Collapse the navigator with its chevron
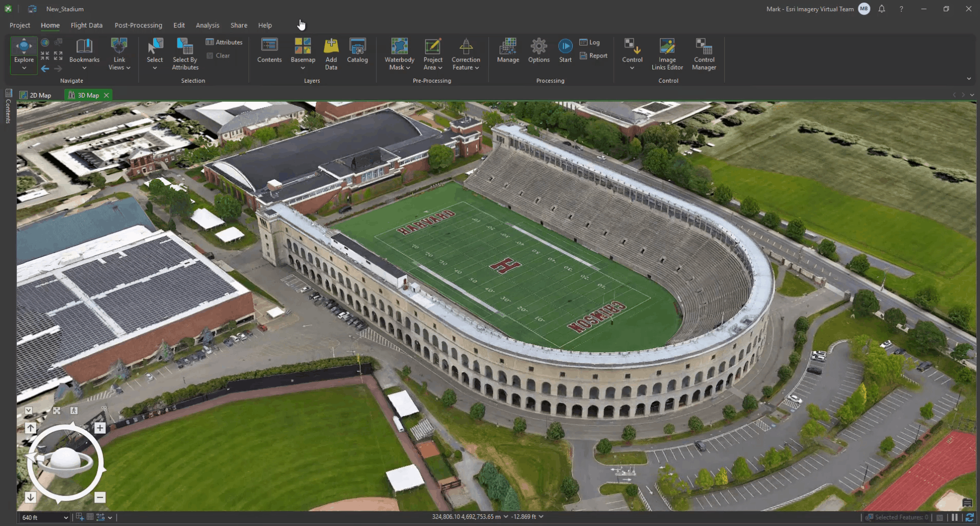The height and width of the screenshot is (526, 980). pyautogui.click(x=29, y=410)
